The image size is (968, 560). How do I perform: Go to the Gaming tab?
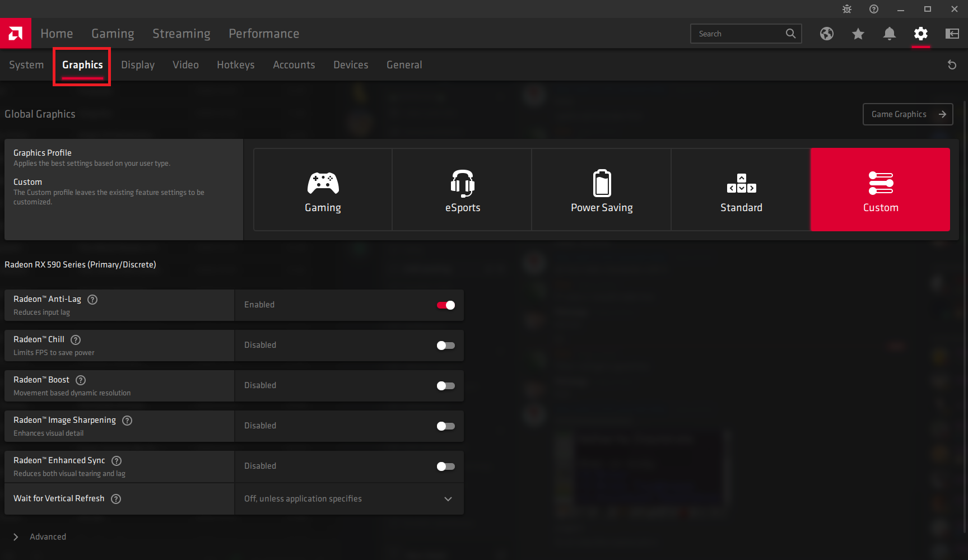pos(113,34)
